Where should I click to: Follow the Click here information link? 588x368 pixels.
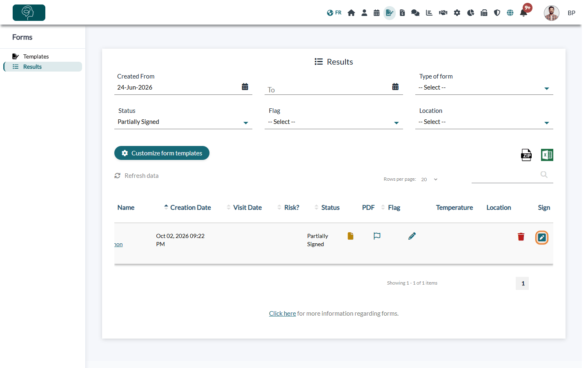coord(282,314)
